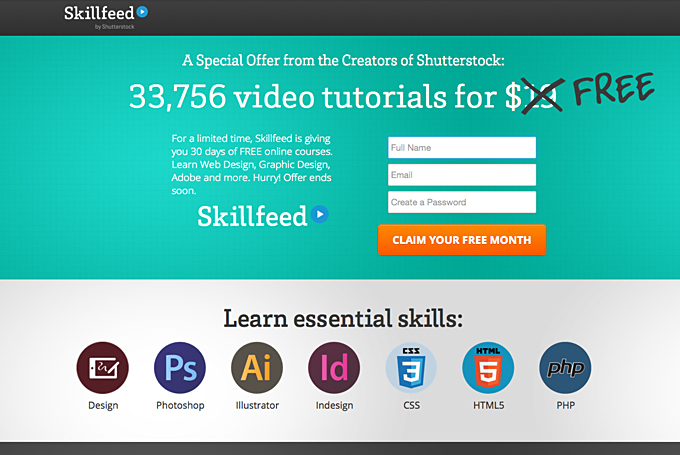The image size is (680, 455).
Task: Click the "Learn essential skills:" heading
Action: (x=343, y=318)
